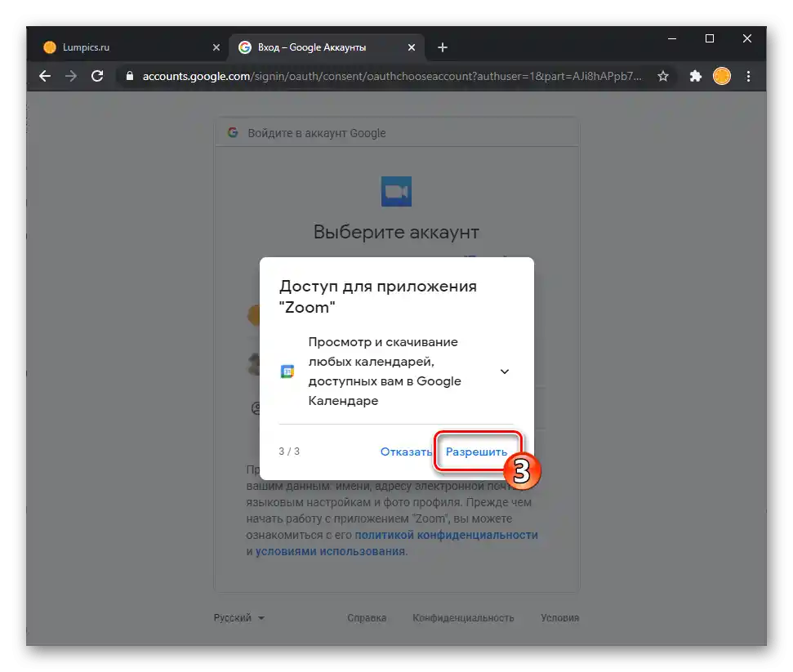
Task: Click the calendar permission description text
Action: click(x=385, y=372)
